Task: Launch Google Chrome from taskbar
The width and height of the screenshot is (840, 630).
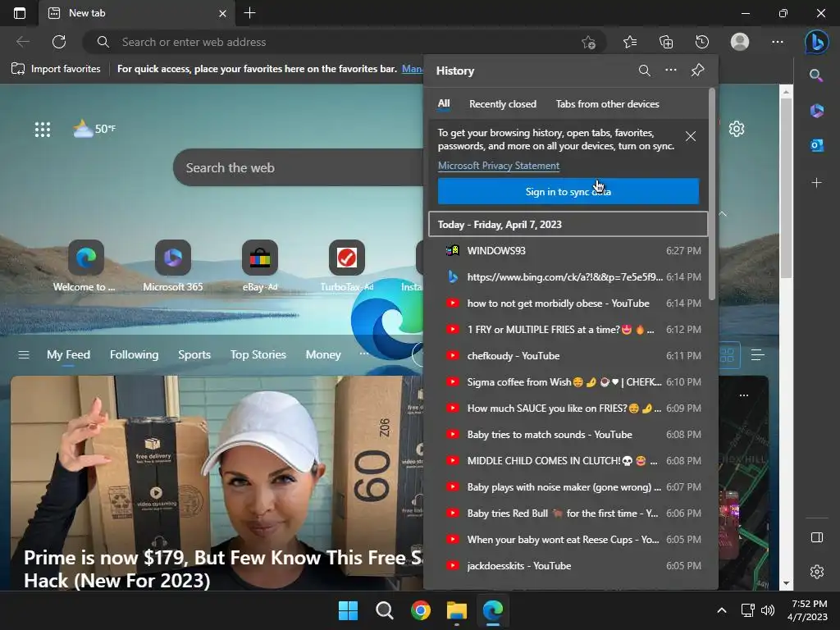Action: pyautogui.click(x=421, y=610)
